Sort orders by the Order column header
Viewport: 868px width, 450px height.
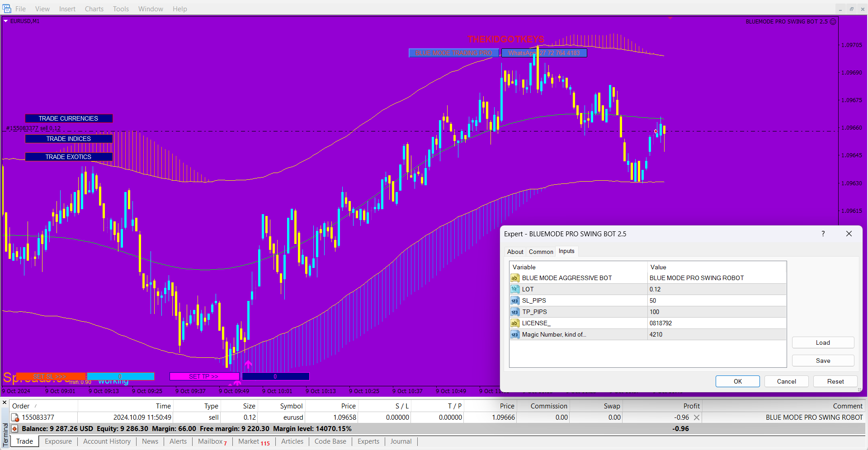coord(21,406)
